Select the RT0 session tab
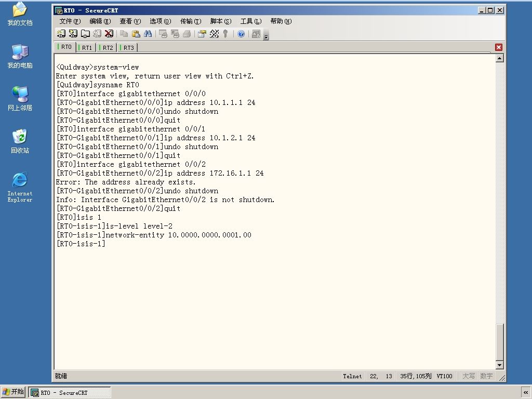Screen dimensions: 532x399 click(x=65, y=47)
